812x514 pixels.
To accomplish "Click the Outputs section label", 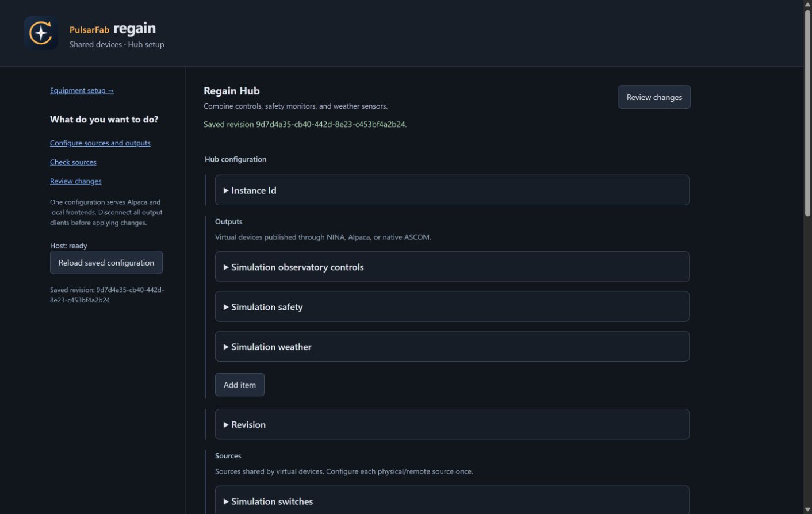I will tap(229, 221).
